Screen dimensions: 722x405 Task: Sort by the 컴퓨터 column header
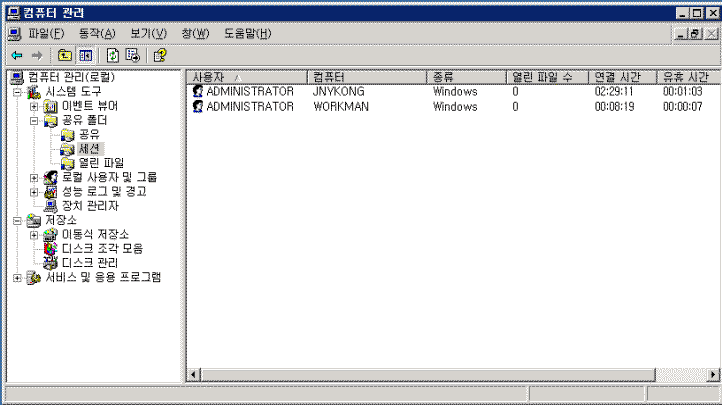tap(367, 77)
